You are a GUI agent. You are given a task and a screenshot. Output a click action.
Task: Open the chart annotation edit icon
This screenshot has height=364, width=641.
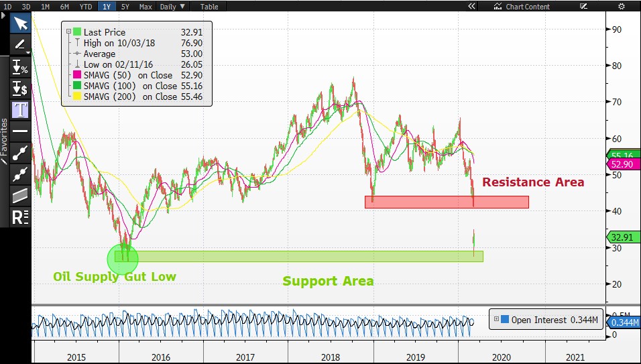click(583, 6)
